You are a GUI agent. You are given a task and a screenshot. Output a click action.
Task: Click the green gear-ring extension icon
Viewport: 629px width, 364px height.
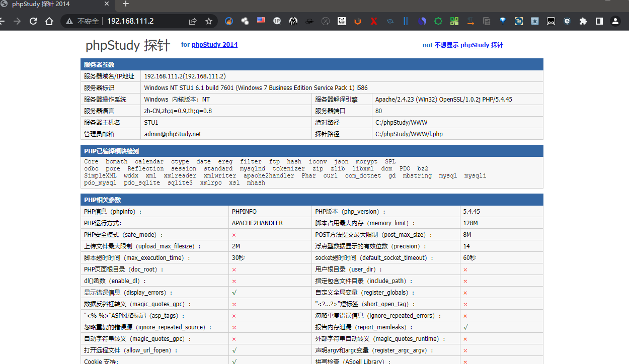coord(438,21)
